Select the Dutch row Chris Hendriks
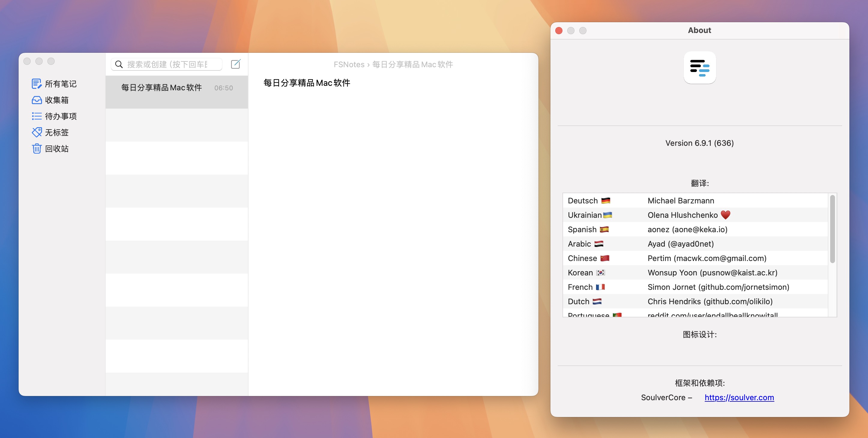 pyautogui.click(x=695, y=301)
